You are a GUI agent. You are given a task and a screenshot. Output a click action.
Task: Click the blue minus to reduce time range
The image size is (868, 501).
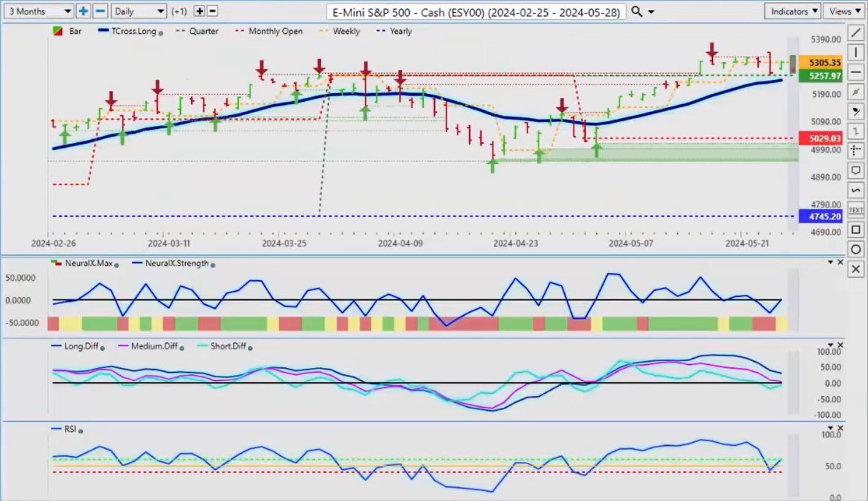(101, 11)
